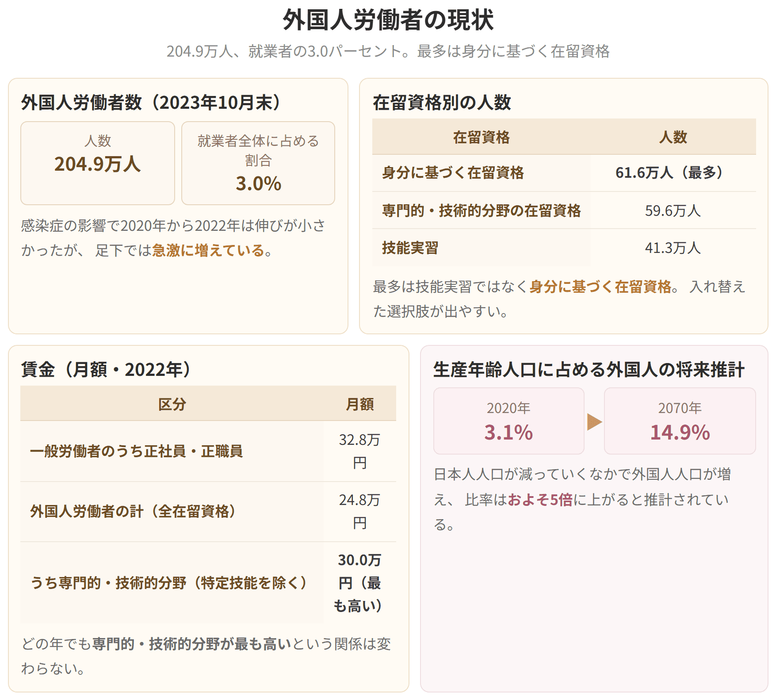Click the 月額 column header

(359, 404)
